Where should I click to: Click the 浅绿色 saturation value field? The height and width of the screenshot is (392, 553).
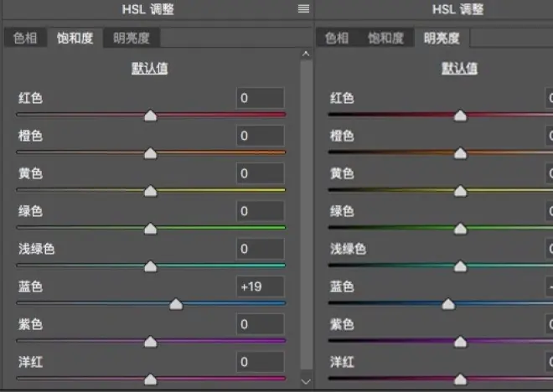(261, 249)
